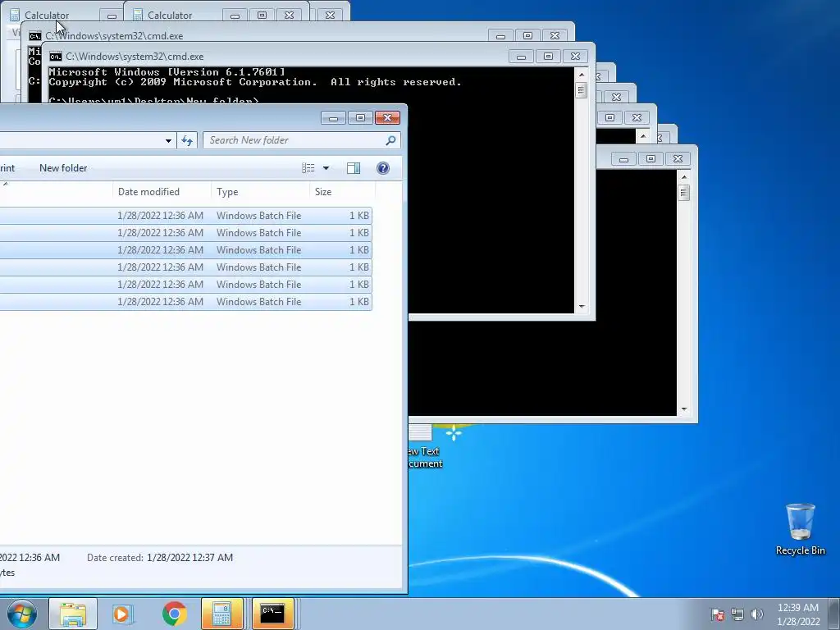Screen dimensions: 840x630
Task: Select the last Windows Batch File row
Action: pyautogui.click(x=186, y=302)
